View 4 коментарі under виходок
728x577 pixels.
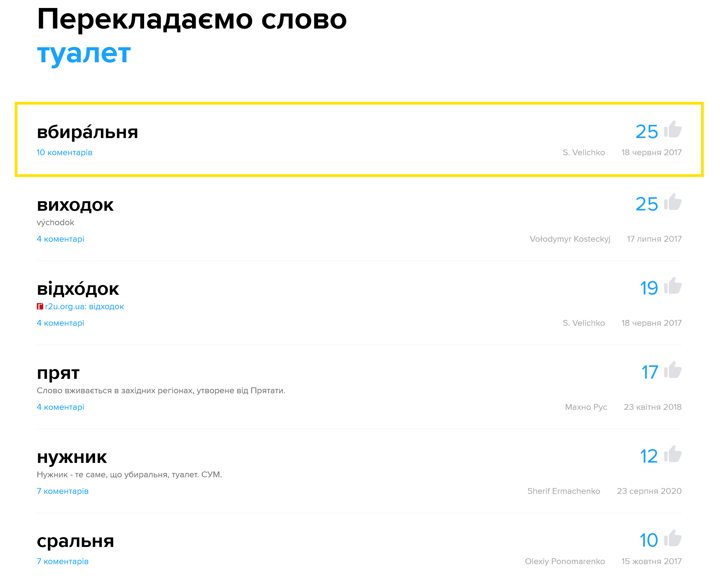(x=60, y=239)
